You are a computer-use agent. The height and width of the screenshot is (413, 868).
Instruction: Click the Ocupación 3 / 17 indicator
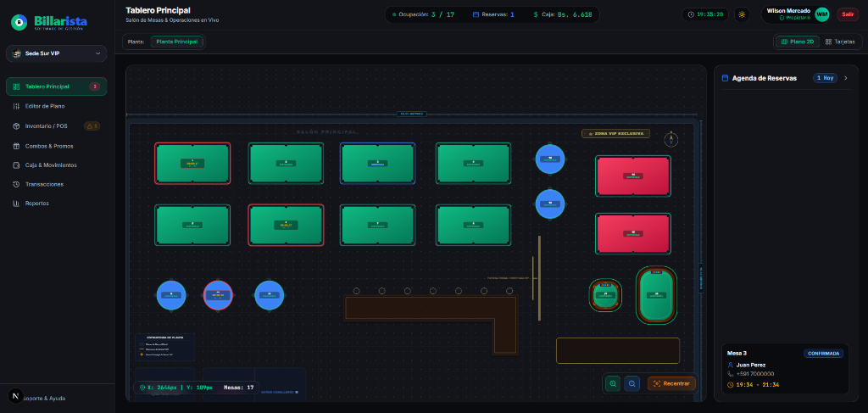[423, 14]
